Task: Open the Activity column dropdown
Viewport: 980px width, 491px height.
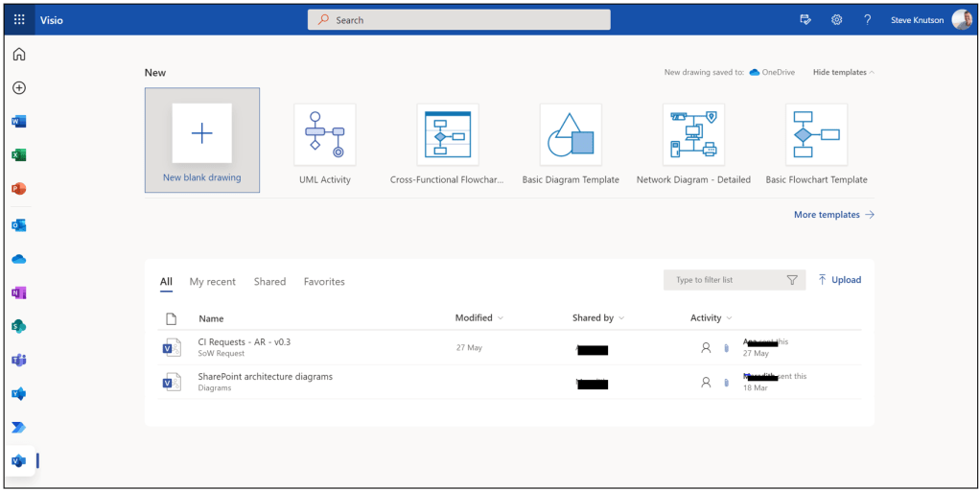Action: click(x=729, y=318)
